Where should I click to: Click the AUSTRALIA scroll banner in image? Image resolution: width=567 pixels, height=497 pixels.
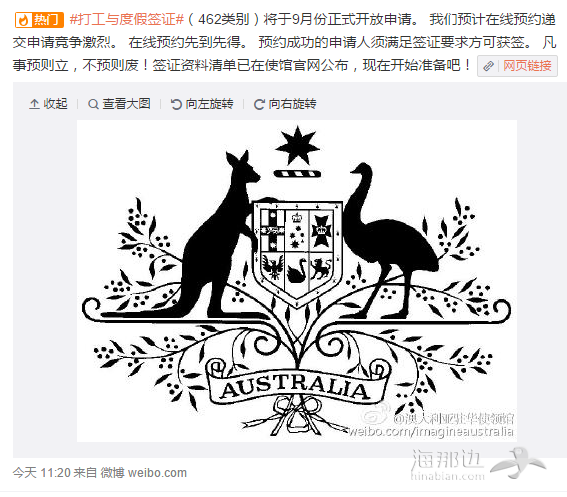pos(296,386)
